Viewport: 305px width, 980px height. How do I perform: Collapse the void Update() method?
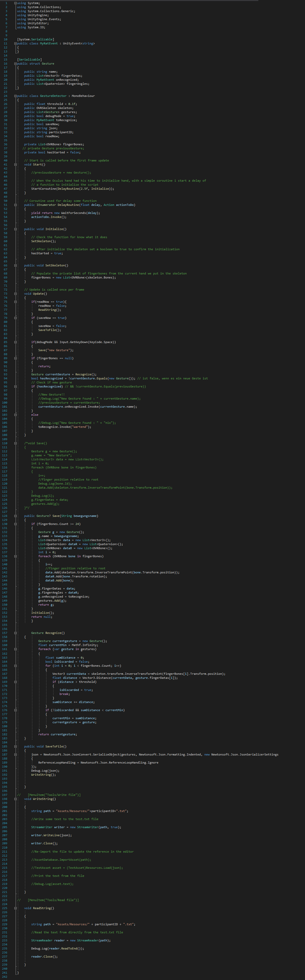pyautogui.click(x=16, y=294)
